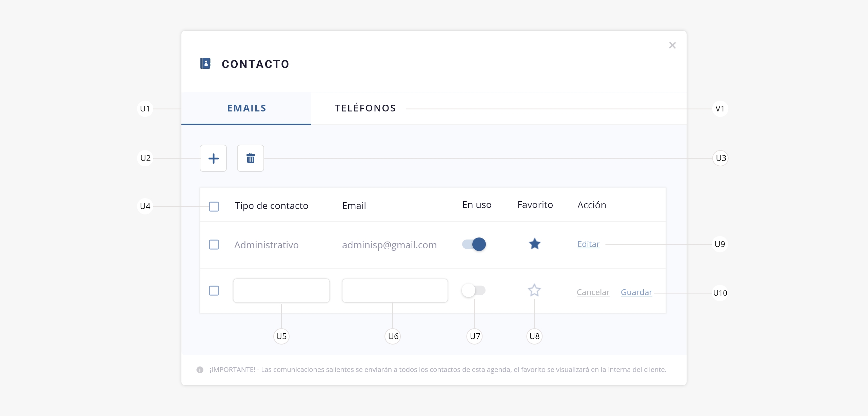Check the empty new row's checkbox

(214, 291)
